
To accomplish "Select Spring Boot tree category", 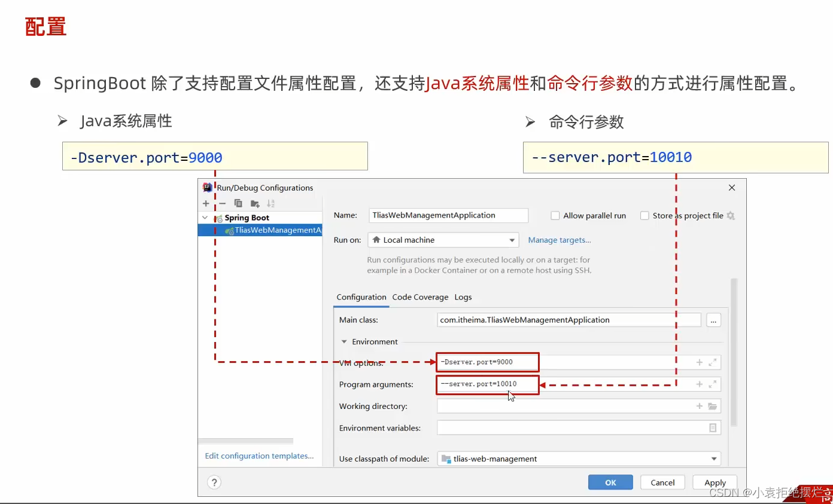I will [247, 218].
